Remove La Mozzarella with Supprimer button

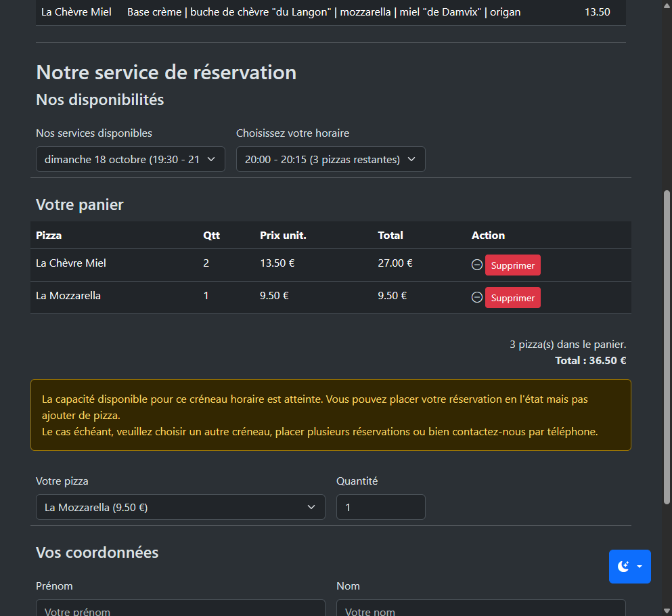pyautogui.click(x=512, y=297)
